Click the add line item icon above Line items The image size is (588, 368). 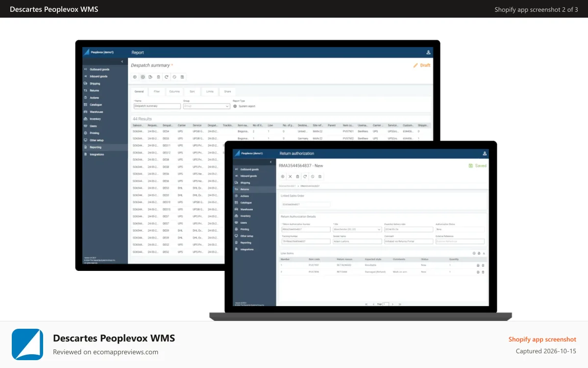(x=474, y=253)
